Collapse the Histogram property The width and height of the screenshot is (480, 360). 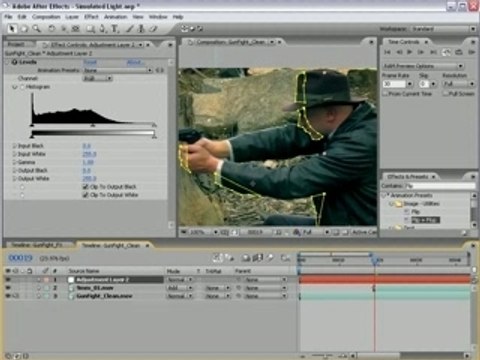click(x=14, y=87)
